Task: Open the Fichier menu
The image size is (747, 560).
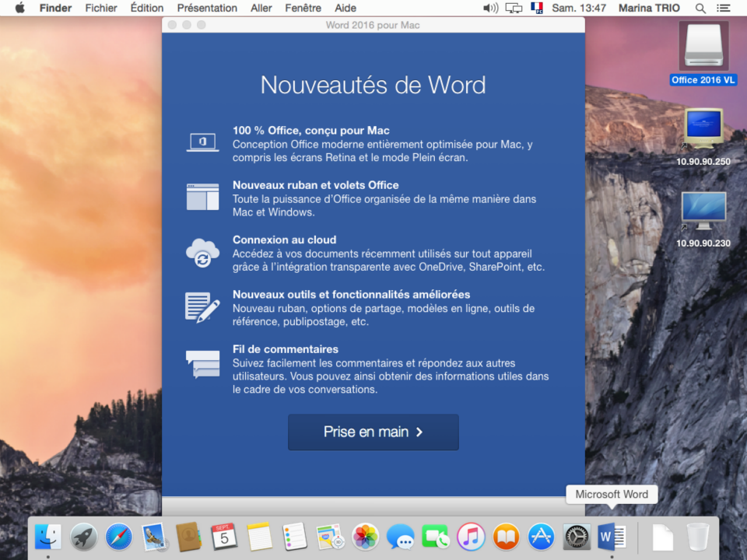Action: tap(101, 8)
